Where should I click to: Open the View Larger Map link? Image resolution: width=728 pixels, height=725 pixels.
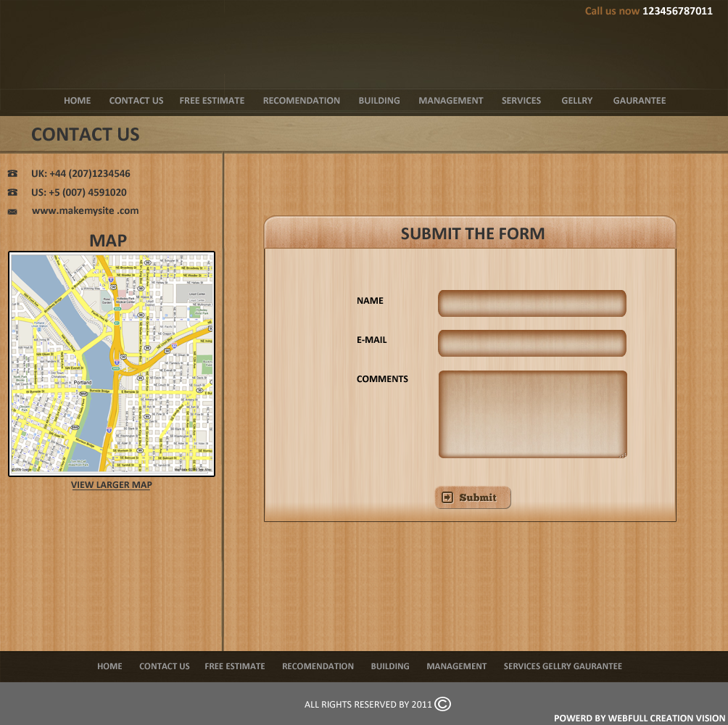pos(111,485)
